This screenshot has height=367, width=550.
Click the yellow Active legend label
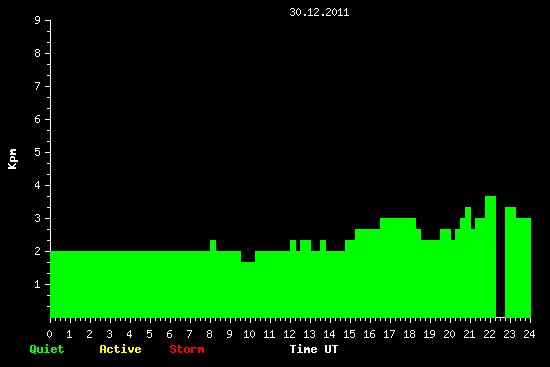tap(120, 349)
